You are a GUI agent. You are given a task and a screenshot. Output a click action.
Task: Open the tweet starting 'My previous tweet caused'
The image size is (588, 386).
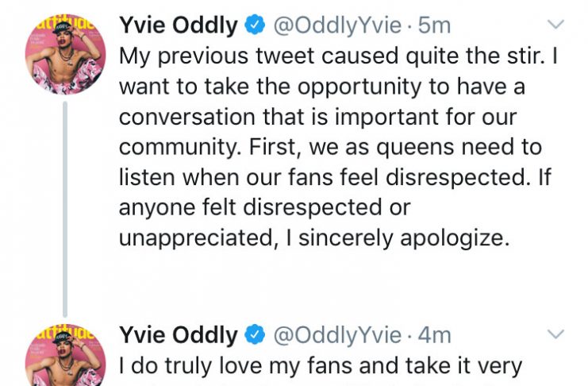click(x=338, y=147)
